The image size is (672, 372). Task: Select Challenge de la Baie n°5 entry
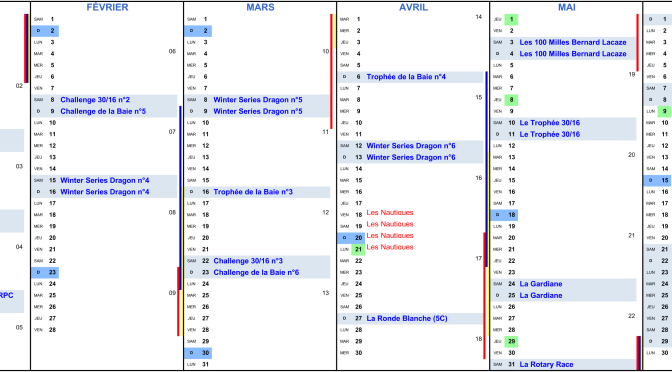[103, 111]
